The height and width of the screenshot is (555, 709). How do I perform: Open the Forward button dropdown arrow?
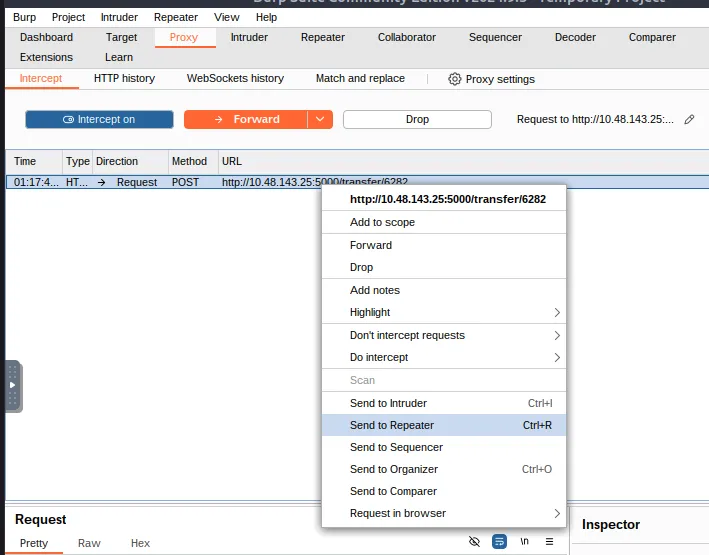(x=319, y=119)
